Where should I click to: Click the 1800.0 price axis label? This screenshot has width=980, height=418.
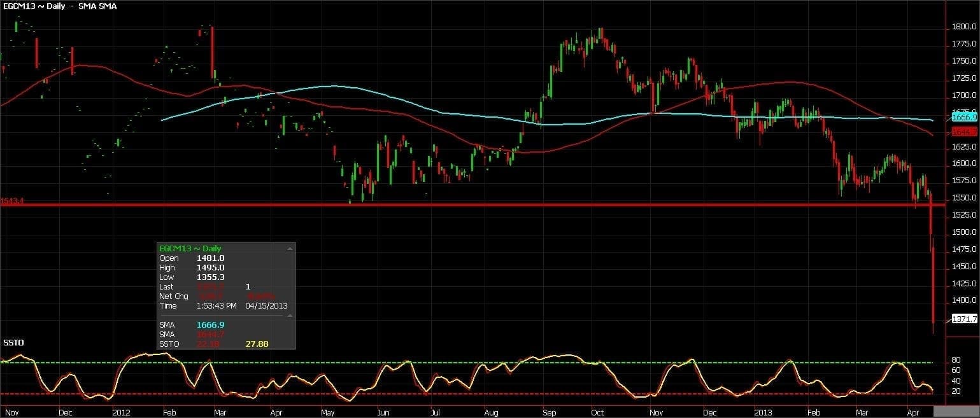964,27
